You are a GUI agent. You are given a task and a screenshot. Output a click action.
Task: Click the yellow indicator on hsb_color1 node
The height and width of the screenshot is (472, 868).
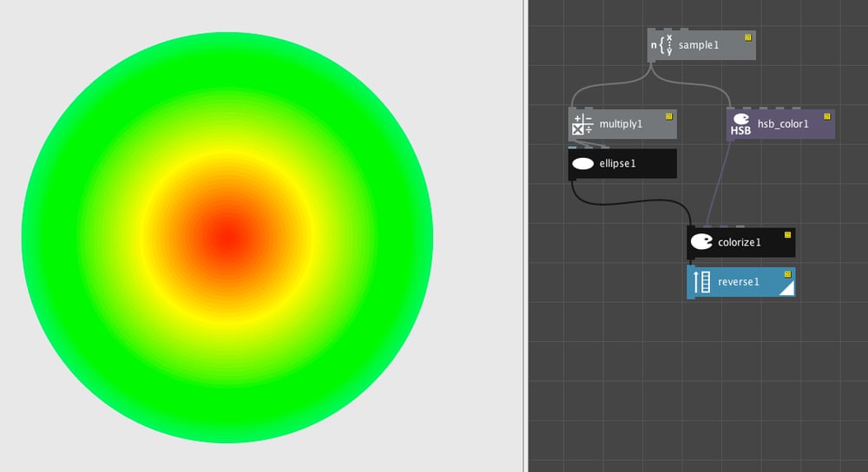(827, 116)
